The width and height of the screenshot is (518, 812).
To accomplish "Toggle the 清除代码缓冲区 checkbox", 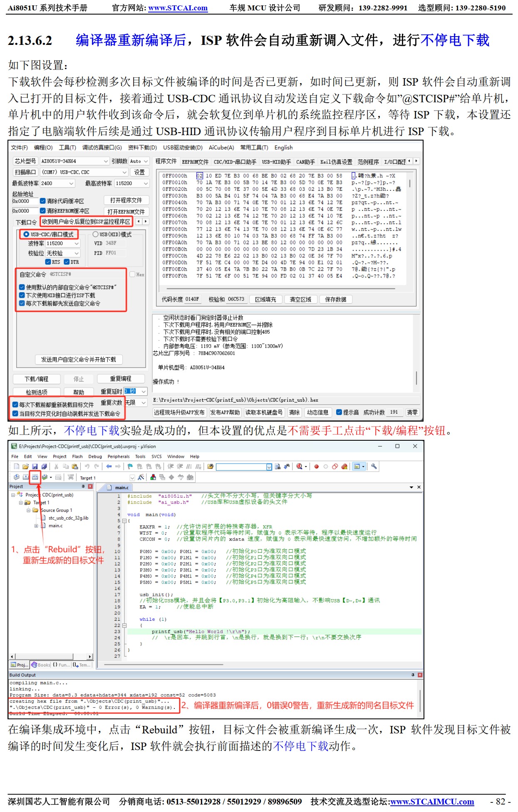I will (x=43, y=201).
